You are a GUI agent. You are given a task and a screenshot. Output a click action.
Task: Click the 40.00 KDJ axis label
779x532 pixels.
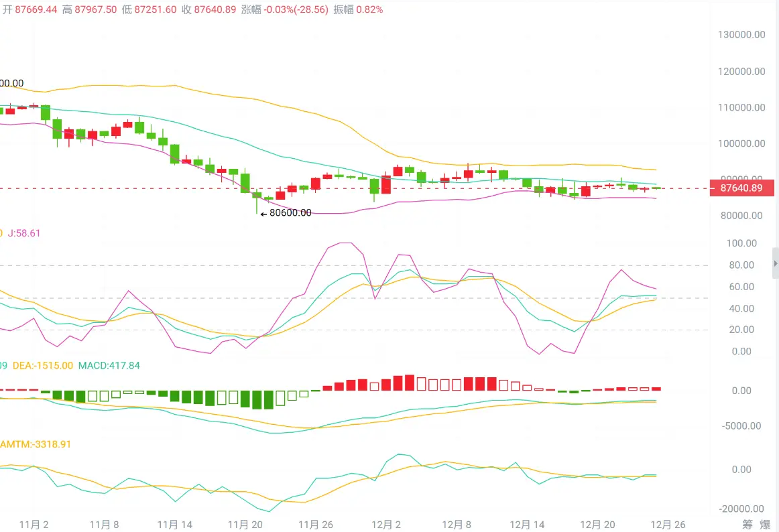point(741,308)
